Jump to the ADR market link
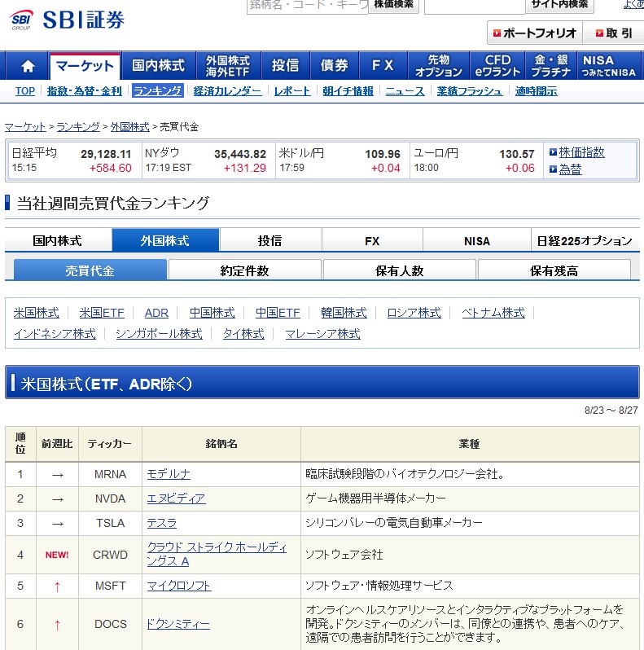This screenshot has width=644, height=650. pos(156,313)
